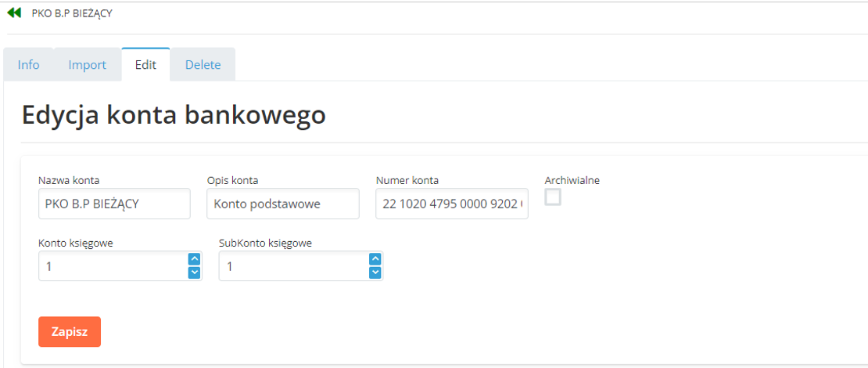
Task: Click the Numer konta input box
Action: (x=451, y=204)
